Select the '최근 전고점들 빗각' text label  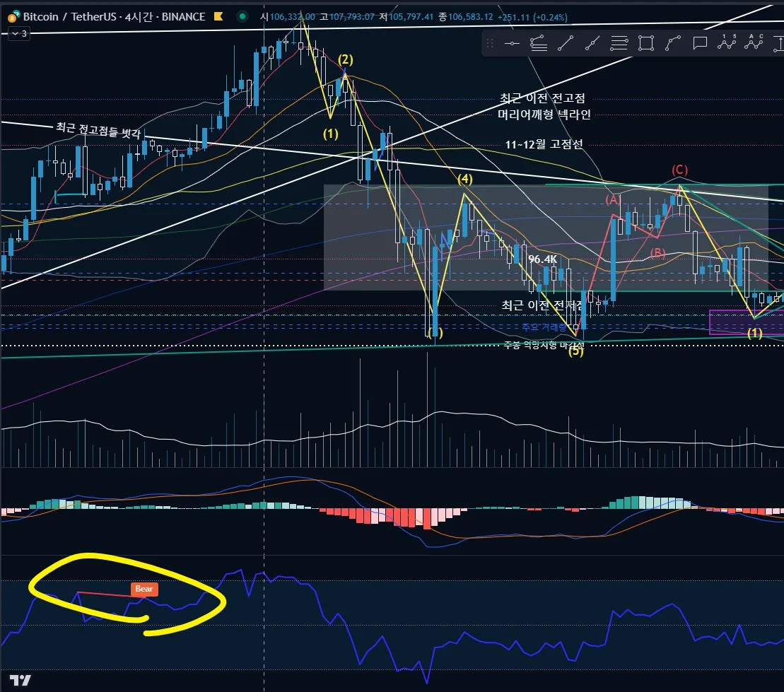98,130
